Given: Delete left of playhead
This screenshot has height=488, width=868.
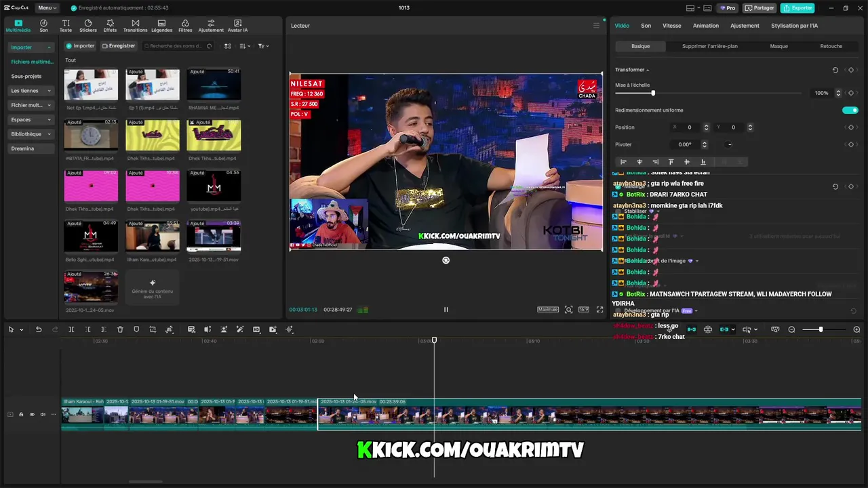Looking at the screenshot, I should coord(87,329).
